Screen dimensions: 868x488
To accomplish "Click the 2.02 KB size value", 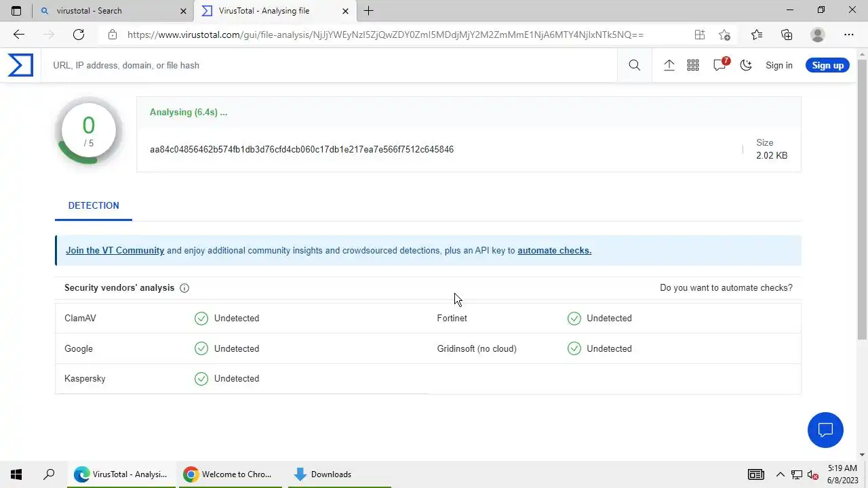I will tap(772, 155).
